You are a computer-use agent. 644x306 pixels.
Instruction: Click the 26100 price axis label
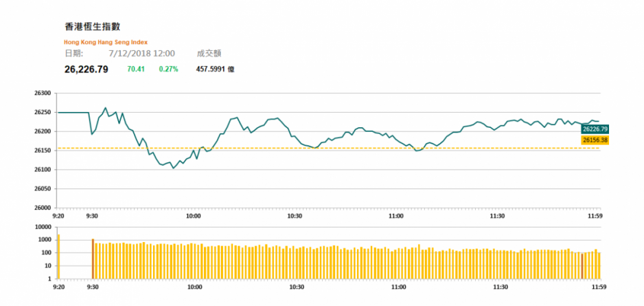pyautogui.click(x=43, y=169)
